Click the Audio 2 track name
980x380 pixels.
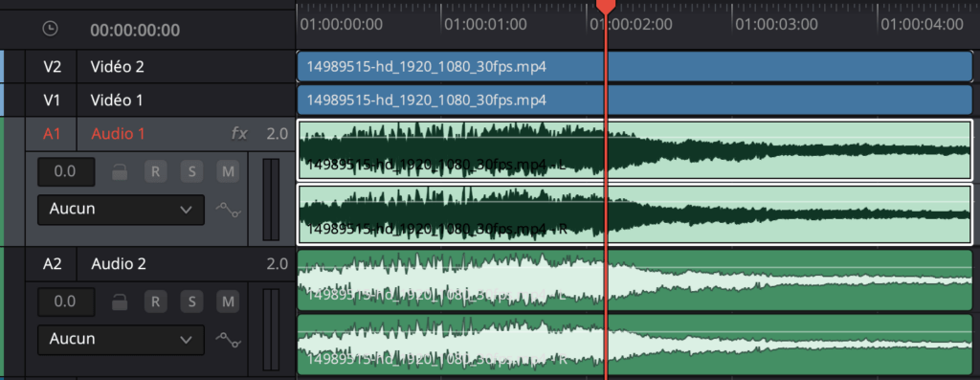[119, 264]
